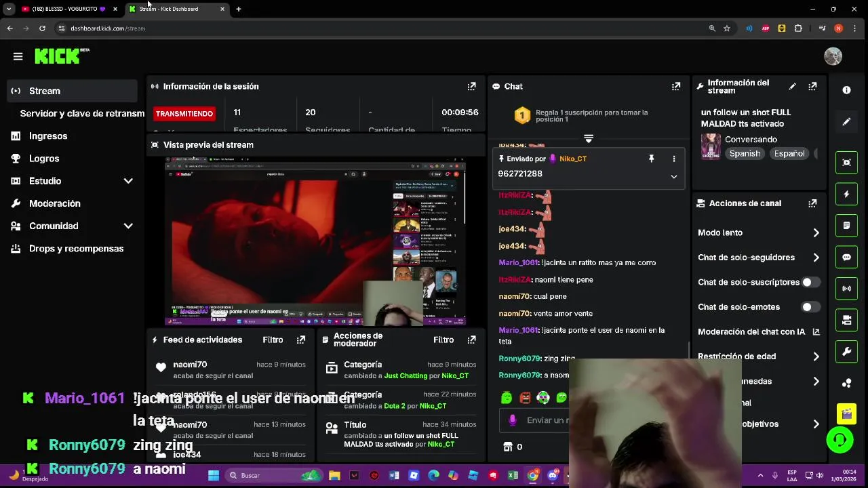The image size is (868, 488).
Task: Open the green headset support button
Action: click(840, 441)
